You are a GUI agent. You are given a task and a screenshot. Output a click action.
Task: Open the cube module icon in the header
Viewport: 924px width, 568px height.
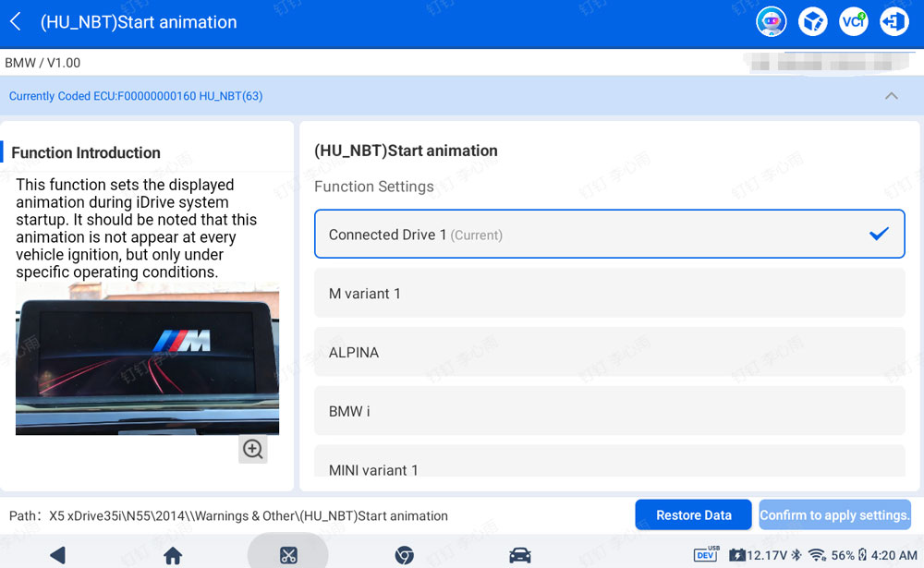pos(812,22)
